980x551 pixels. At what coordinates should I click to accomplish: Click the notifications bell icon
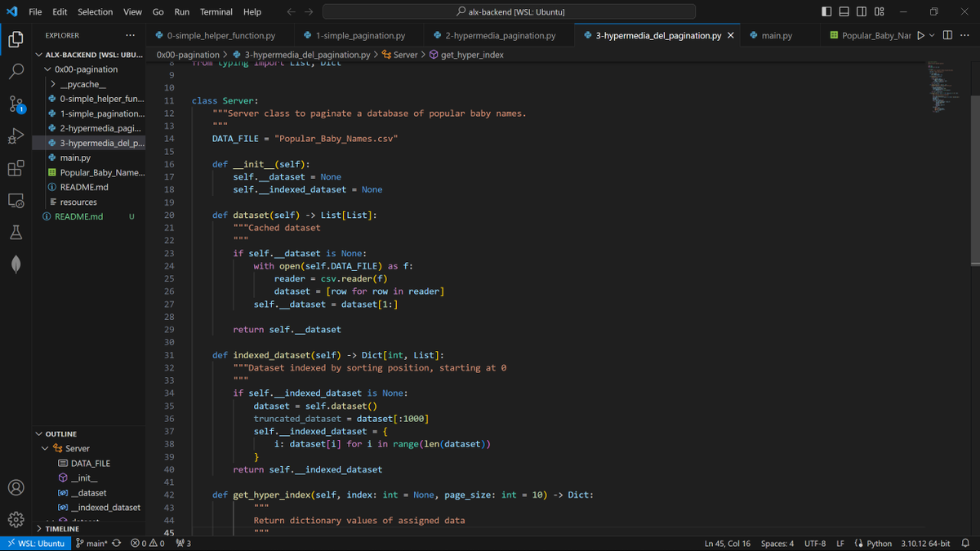click(965, 544)
